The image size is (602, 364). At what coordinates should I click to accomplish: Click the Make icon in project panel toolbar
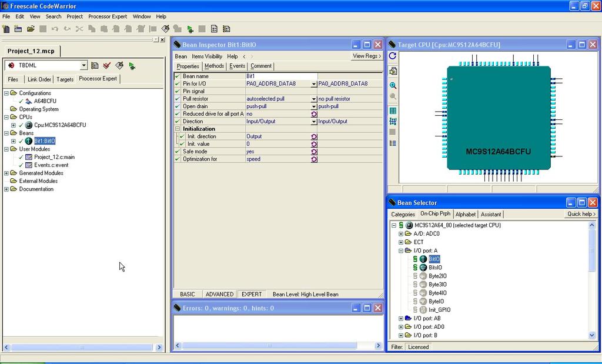(119, 66)
